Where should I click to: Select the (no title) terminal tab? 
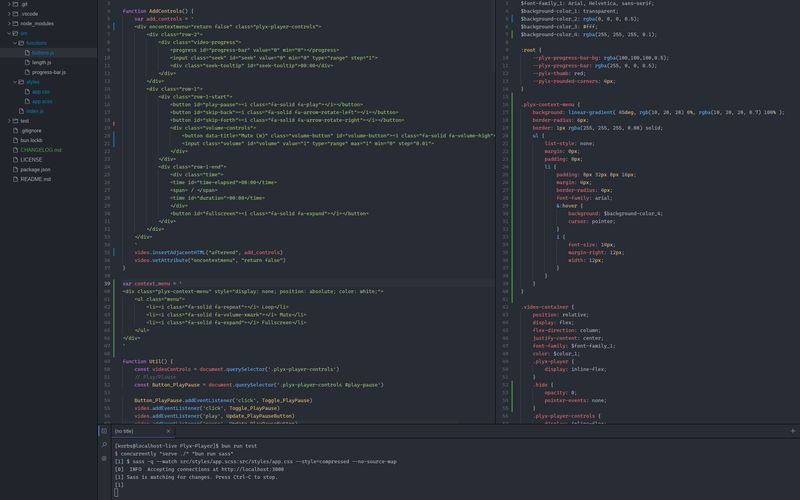142,431
